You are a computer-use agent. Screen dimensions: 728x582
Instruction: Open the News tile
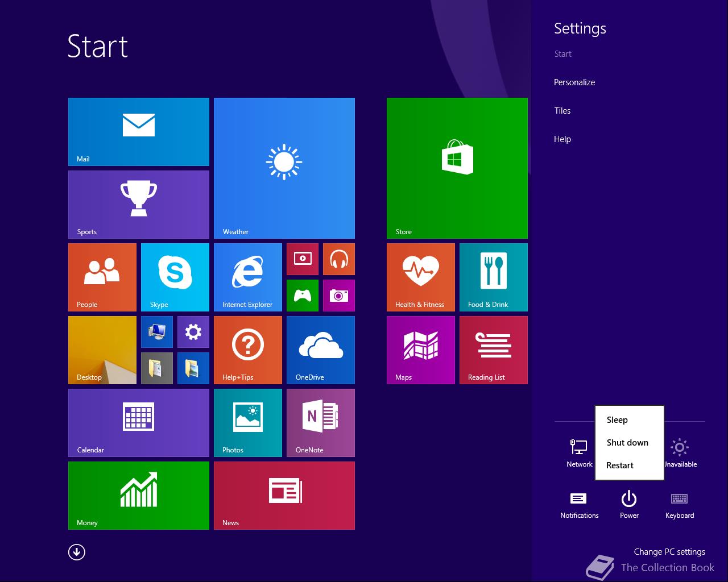click(x=284, y=496)
